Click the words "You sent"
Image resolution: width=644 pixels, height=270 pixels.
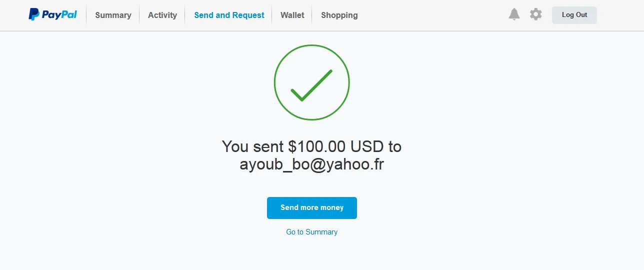pos(252,146)
